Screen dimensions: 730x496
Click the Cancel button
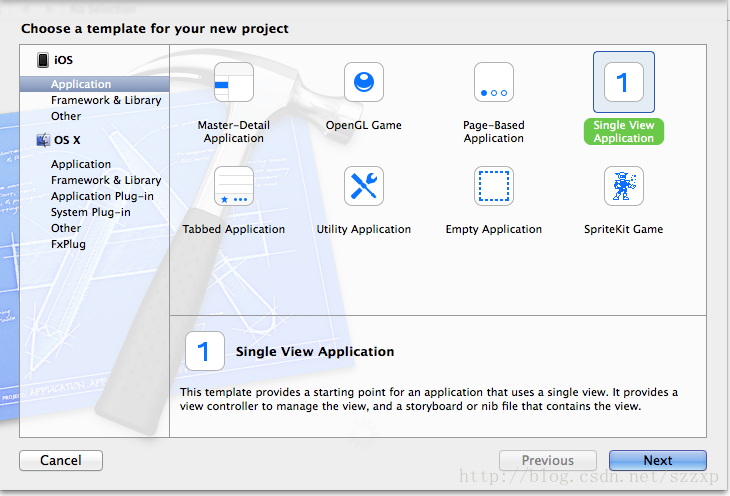click(61, 460)
